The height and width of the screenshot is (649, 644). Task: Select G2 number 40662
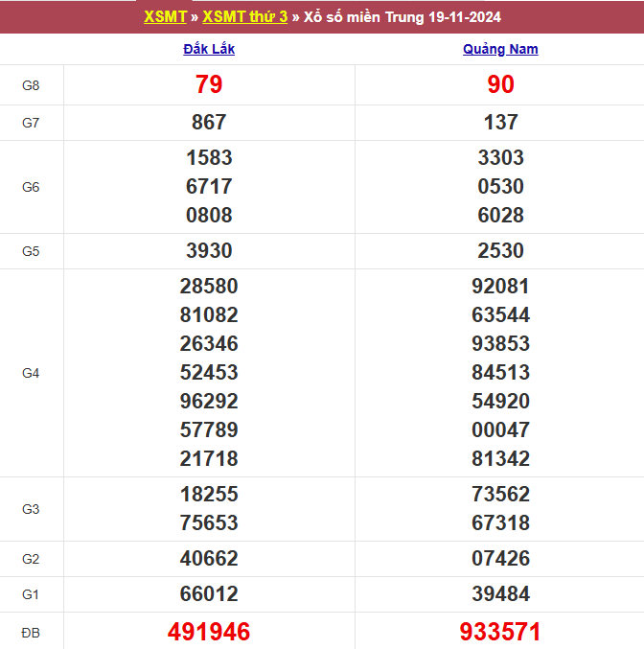pos(209,558)
